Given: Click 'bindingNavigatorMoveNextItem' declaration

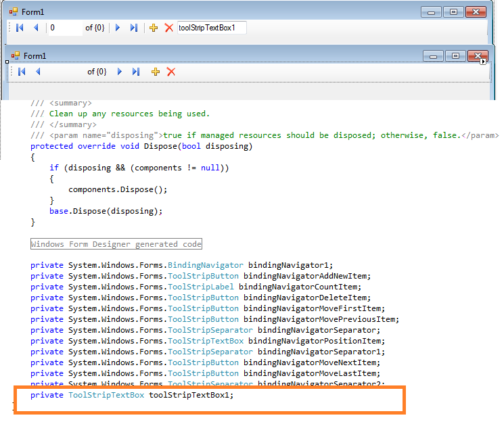Looking at the screenshot, I should pyautogui.click(x=206, y=362).
